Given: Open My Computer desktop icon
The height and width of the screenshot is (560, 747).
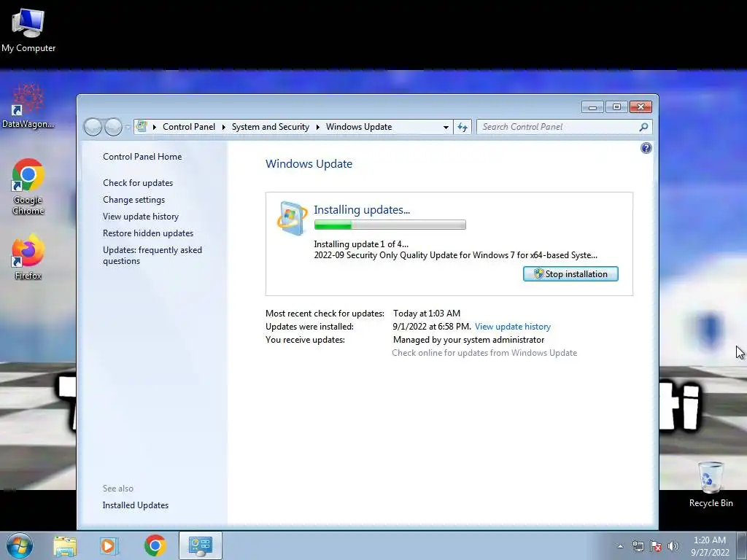Looking at the screenshot, I should pyautogui.click(x=28, y=30).
